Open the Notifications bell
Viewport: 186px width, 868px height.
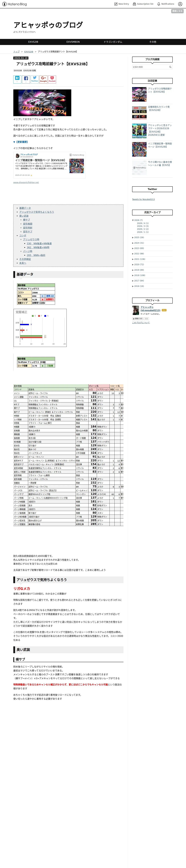pyautogui.click(x=166, y=4)
